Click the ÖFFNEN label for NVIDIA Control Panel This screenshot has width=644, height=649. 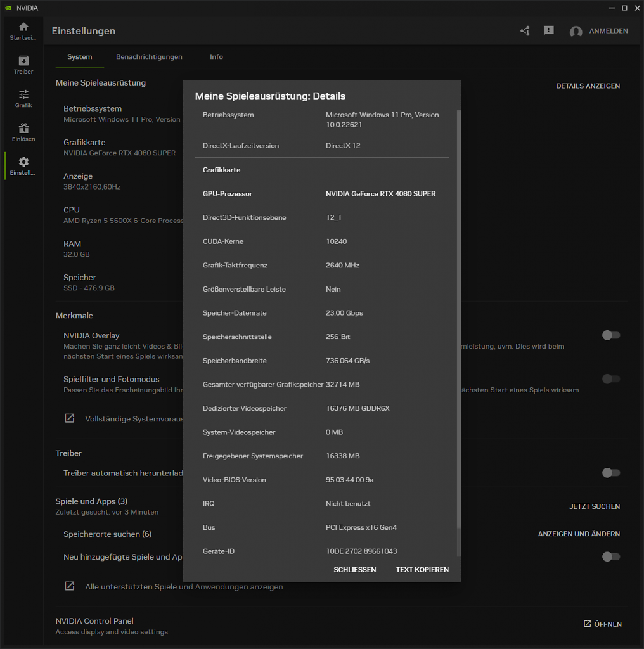coord(608,624)
